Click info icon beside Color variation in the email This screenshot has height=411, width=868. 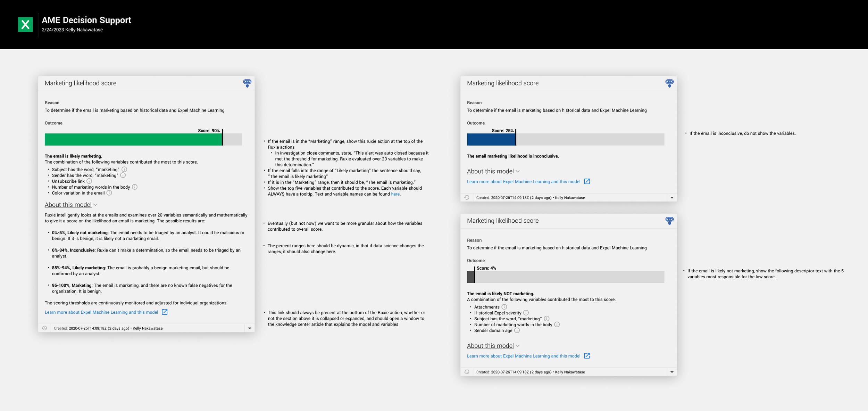(109, 193)
